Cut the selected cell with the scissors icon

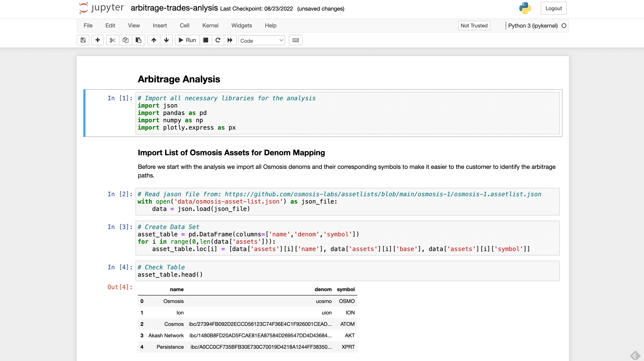pyautogui.click(x=112, y=40)
